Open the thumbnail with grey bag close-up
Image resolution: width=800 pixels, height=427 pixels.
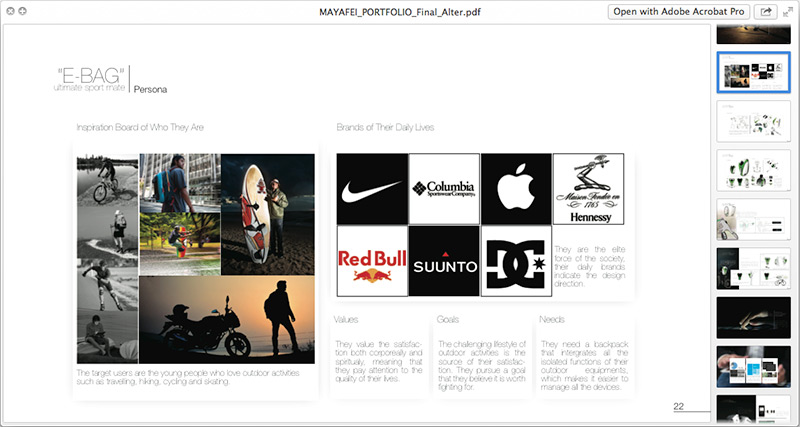753,219
